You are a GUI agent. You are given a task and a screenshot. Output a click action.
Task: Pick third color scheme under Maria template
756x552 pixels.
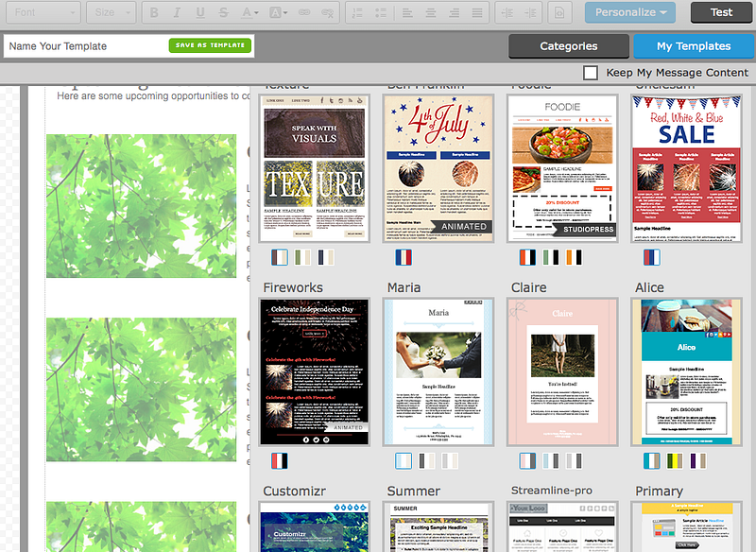450,461
